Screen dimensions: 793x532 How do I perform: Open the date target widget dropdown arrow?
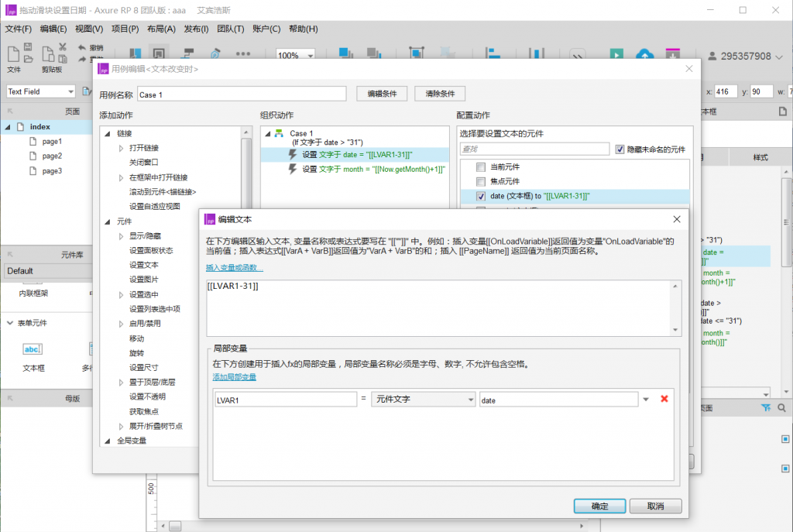click(x=646, y=400)
